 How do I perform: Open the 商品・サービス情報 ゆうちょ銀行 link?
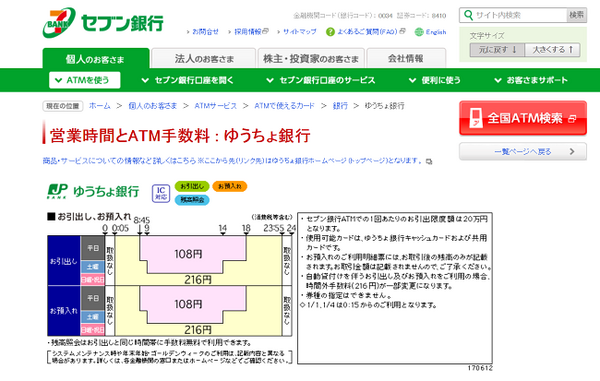point(233,161)
